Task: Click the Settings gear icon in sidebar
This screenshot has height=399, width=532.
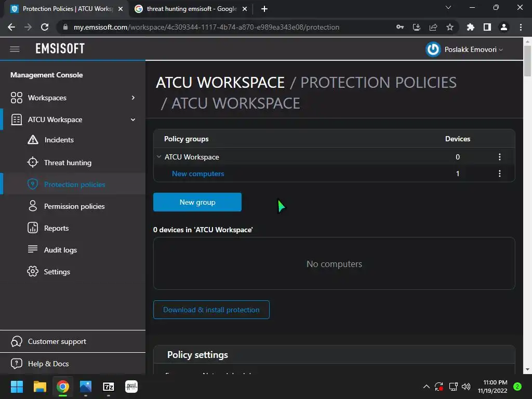Action: tap(33, 271)
